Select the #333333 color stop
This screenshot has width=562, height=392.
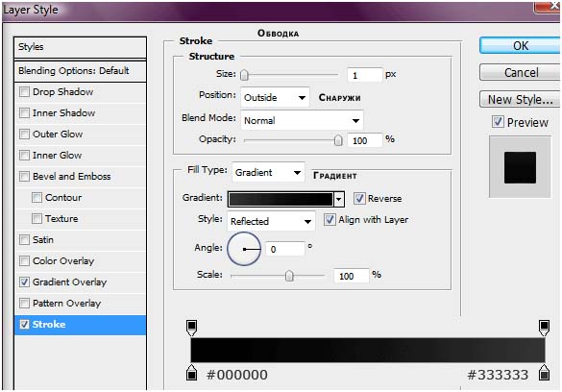pyautogui.click(x=544, y=373)
